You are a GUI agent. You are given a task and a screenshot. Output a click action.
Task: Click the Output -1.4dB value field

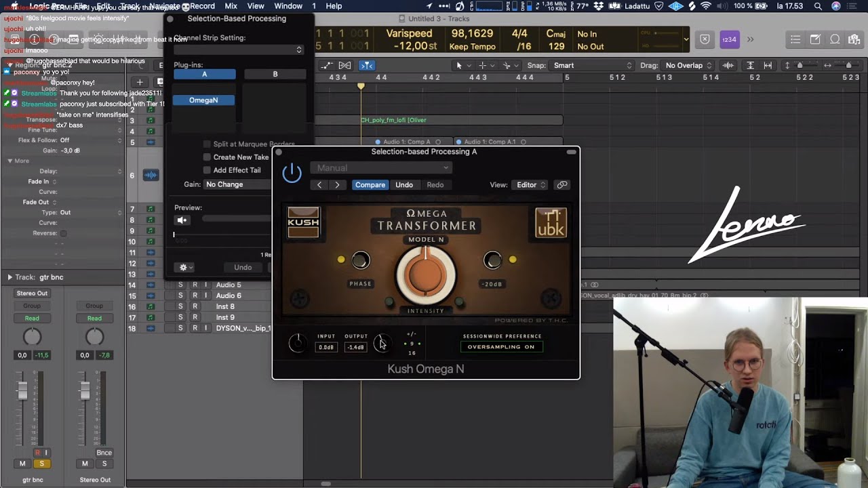tap(355, 347)
